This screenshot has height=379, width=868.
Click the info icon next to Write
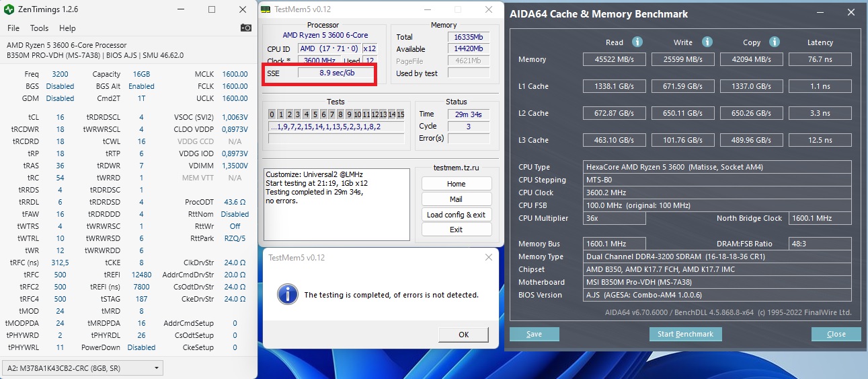coord(707,42)
